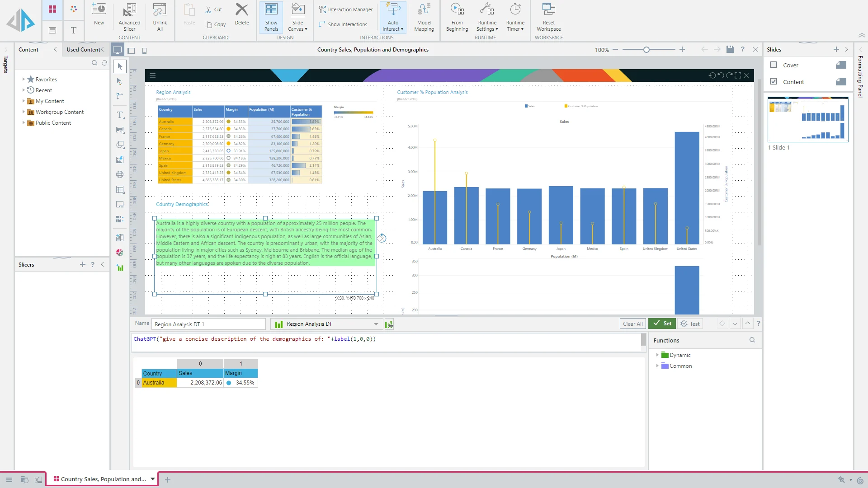Select the Slide 1 thumbnail
This screenshot has height=488, width=868.
[807, 120]
